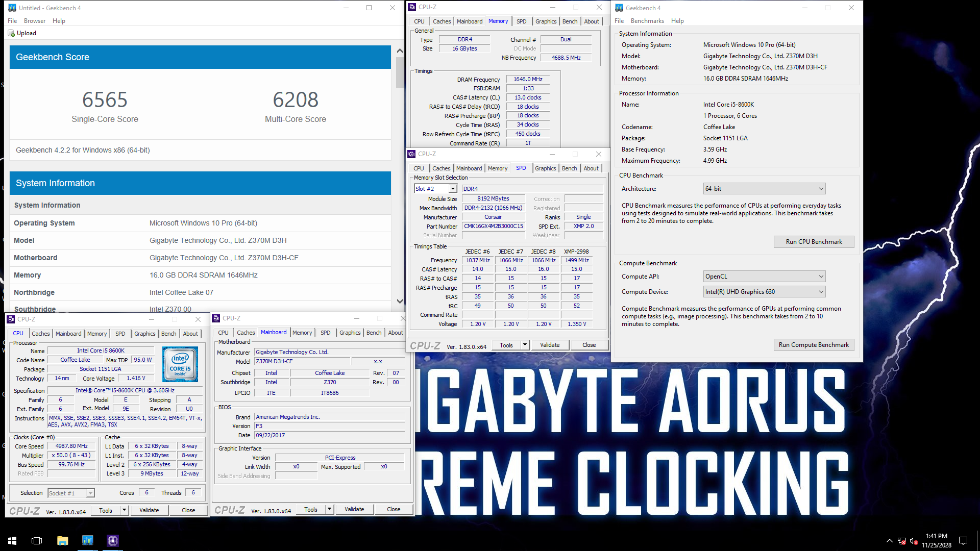This screenshot has width=980, height=551.
Task: Click the CPU-Z icon in the bottom-left CPU window title bar
Action: click(x=11, y=319)
